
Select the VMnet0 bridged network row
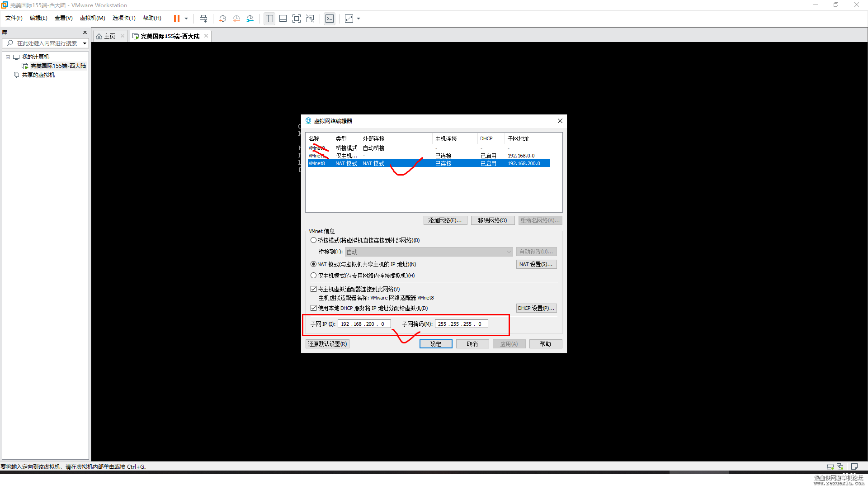429,148
